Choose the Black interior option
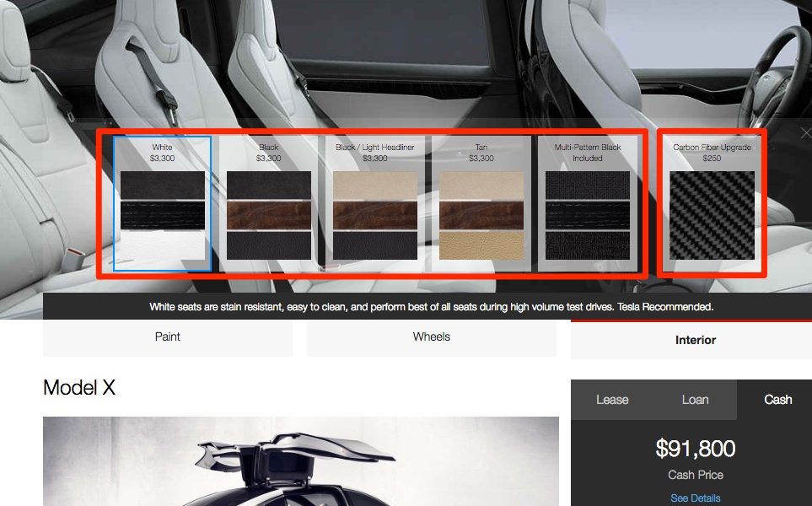Image resolution: width=812 pixels, height=506 pixels. pyautogui.click(x=269, y=203)
